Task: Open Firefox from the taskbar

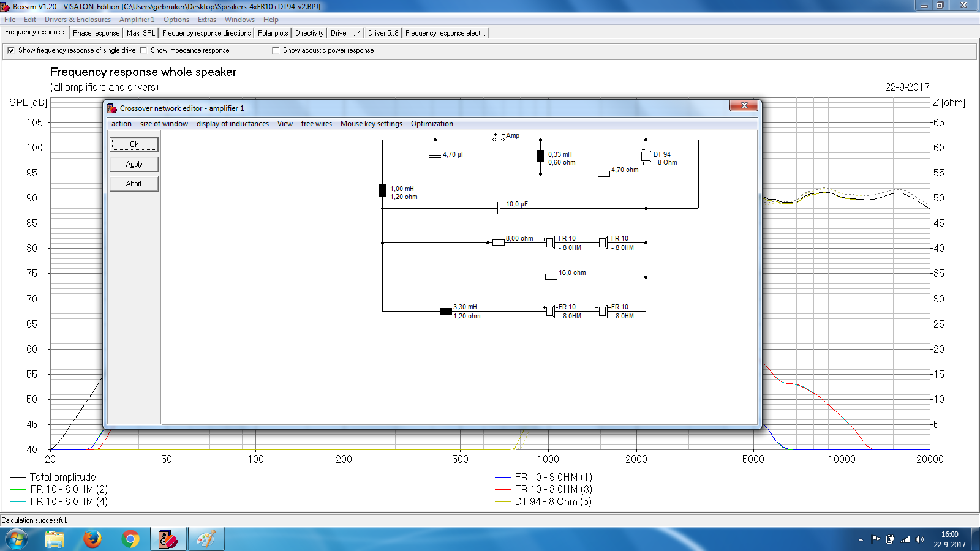Action: (92, 539)
